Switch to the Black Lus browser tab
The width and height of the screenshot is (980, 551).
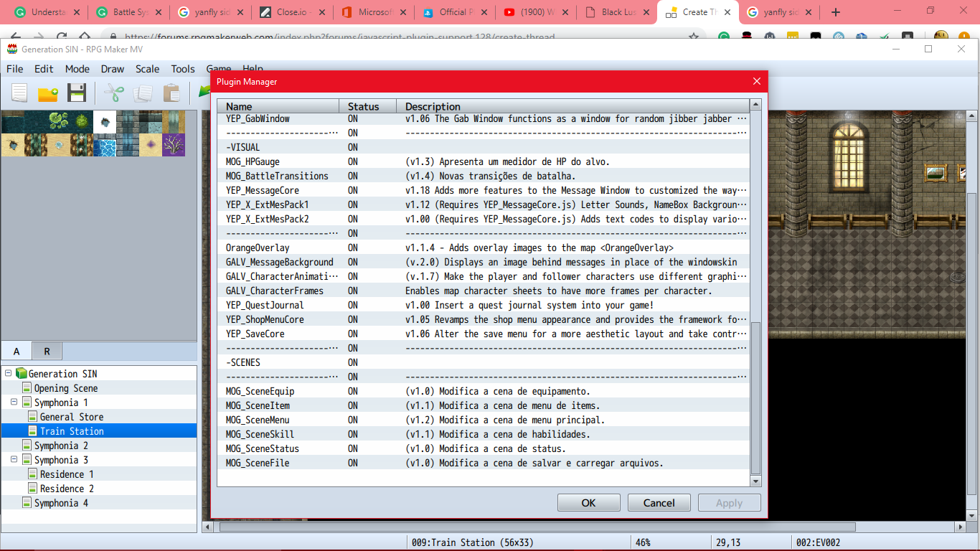(x=619, y=12)
